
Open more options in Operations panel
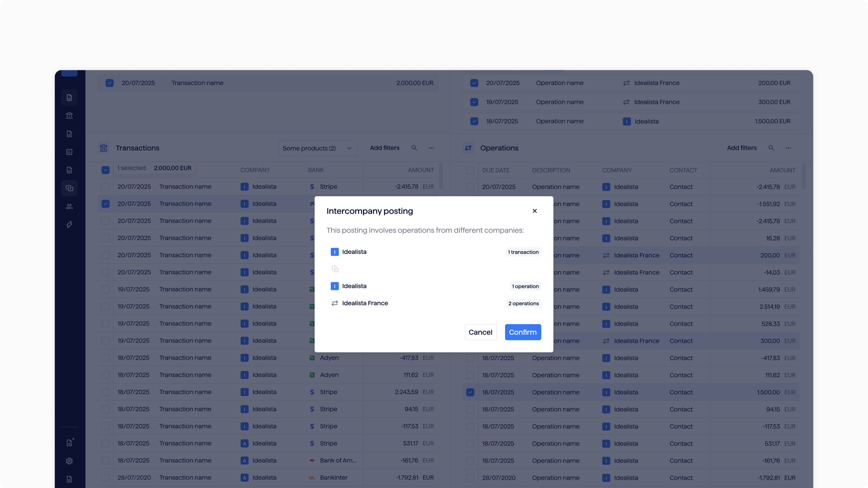coord(788,148)
